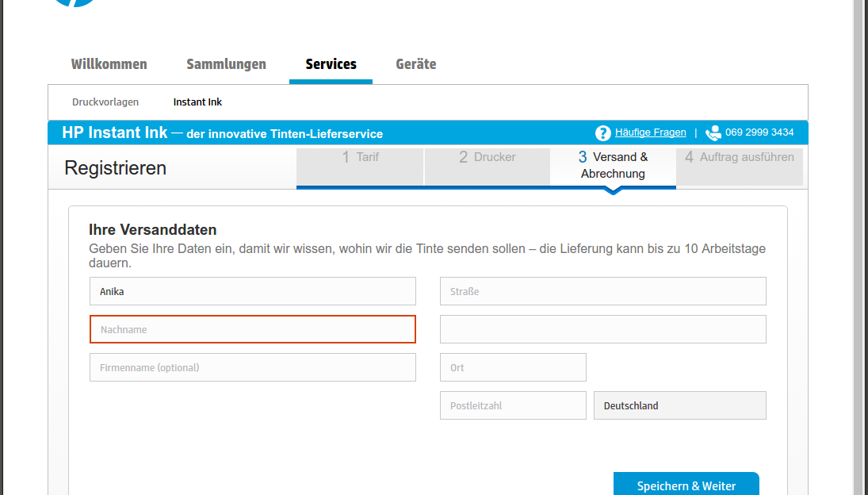868x495 pixels.
Task: Select the Services tab
Action: (331, 64)
